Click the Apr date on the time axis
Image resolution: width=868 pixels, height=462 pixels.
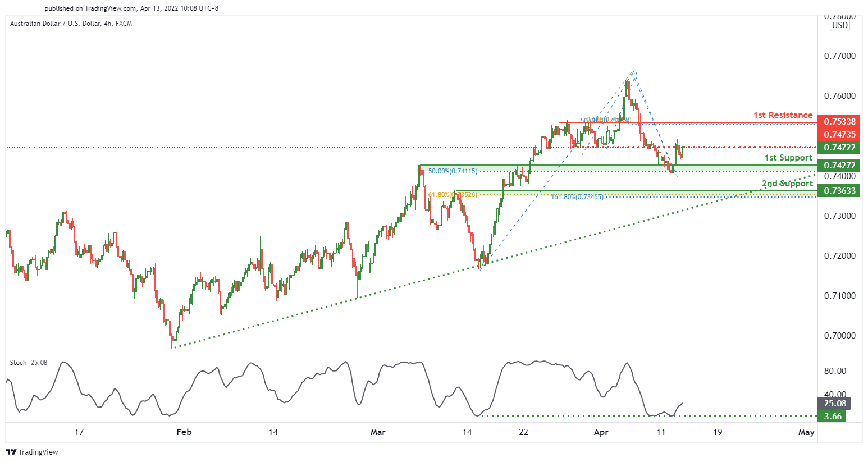click(601, 432)
